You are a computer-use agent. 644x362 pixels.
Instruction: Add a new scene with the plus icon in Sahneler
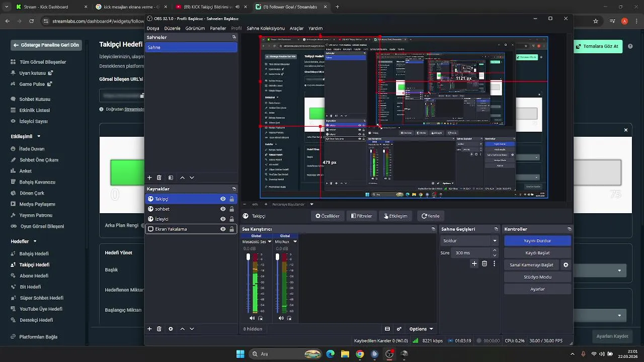coord(149,177)
